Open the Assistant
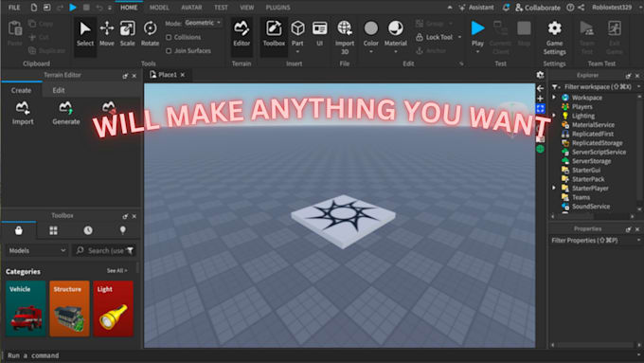Viewport: 644px width, 363px height. coord(476,8)
